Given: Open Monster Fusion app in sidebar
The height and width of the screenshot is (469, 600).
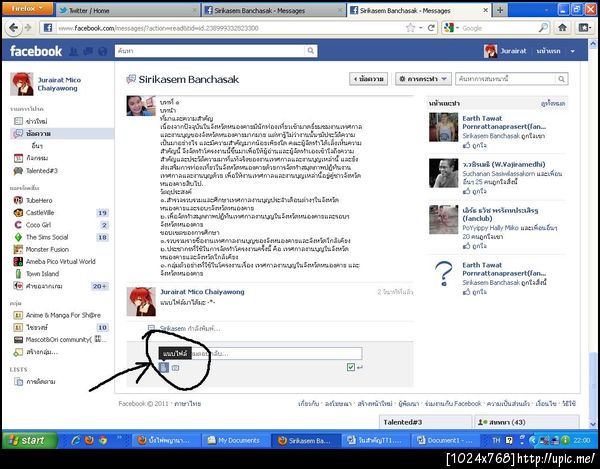Looking at the screenshot, I should pos(47,249).
